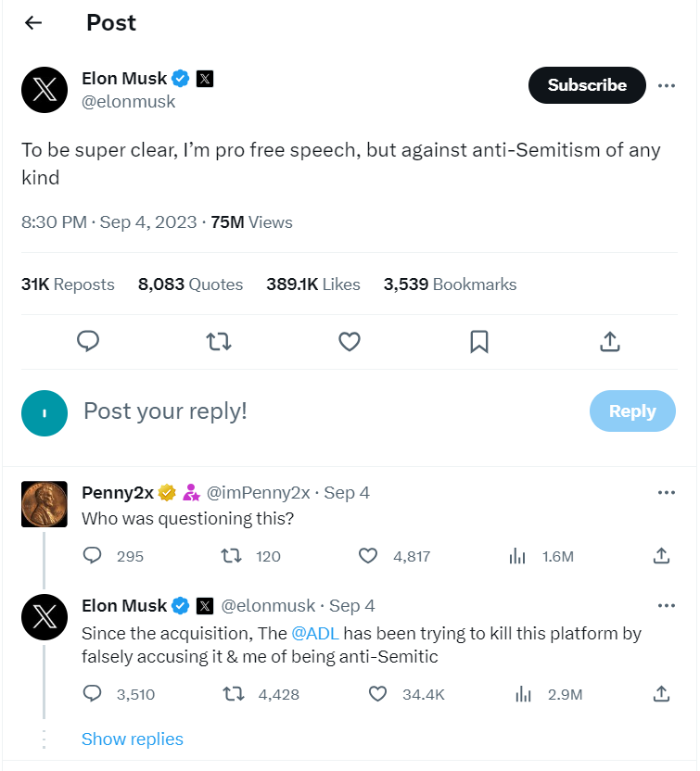The image size is (700, 771).
Task: Repost the main post using the retweet icon
Action: click(219, 342)
